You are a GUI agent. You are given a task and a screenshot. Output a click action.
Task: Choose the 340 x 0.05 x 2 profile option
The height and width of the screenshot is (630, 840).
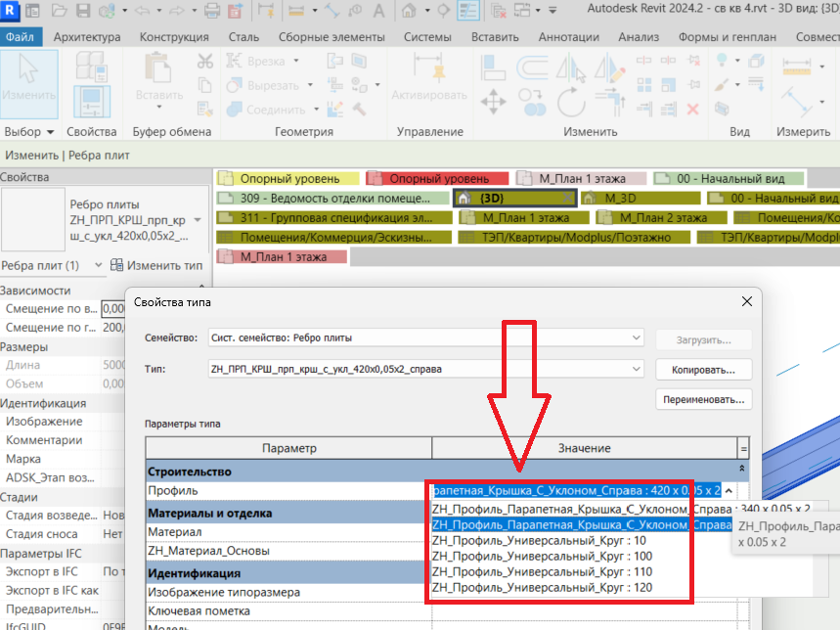tap(621, 509)
